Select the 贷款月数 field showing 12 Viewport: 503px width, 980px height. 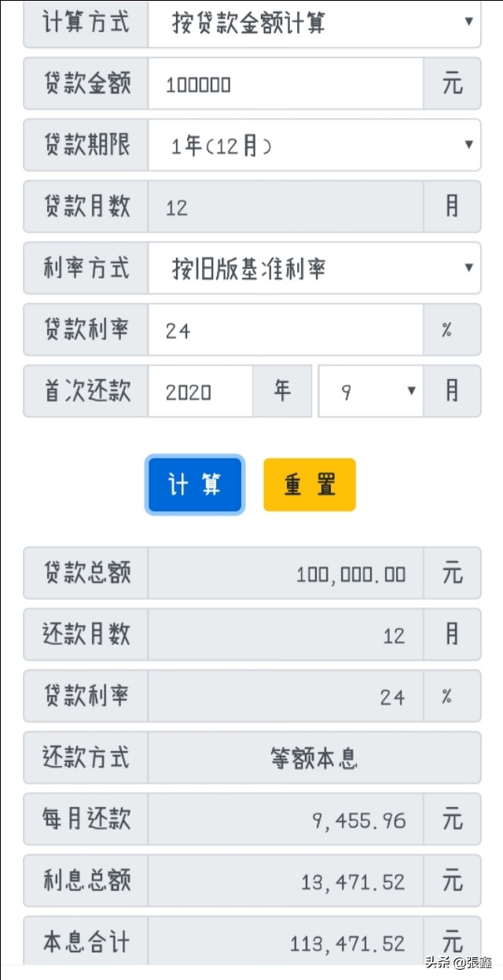point(283,207)
